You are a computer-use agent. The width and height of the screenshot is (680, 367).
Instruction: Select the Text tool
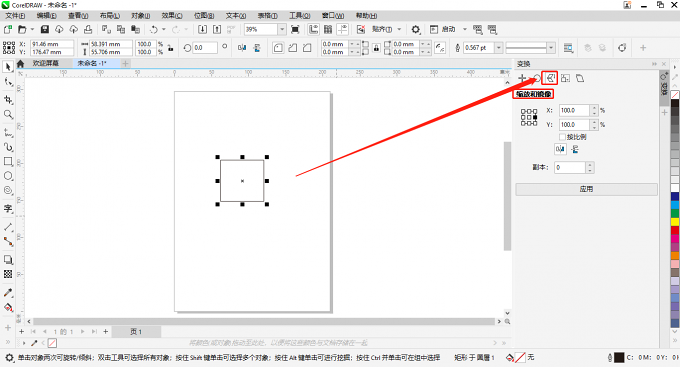pyautogui.click(x=8, y=208)
